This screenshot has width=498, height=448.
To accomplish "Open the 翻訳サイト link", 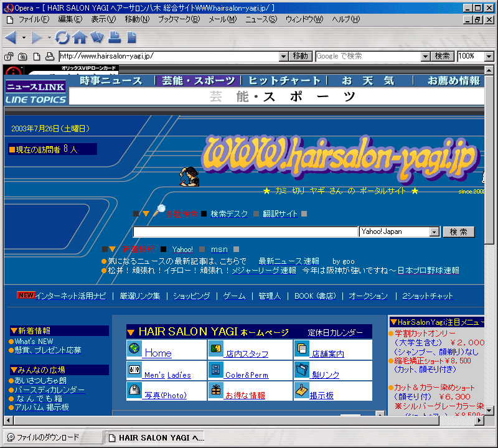I will [280, 214].
